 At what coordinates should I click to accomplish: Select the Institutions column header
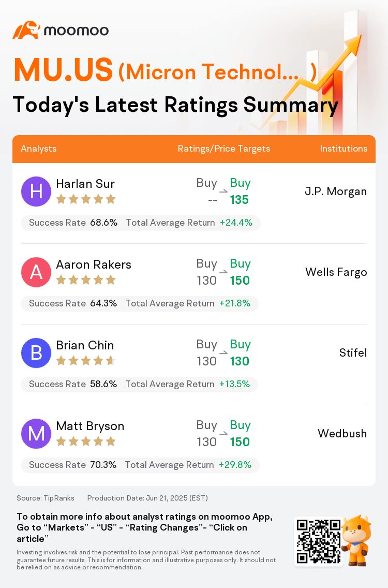[x=344, y=149]
